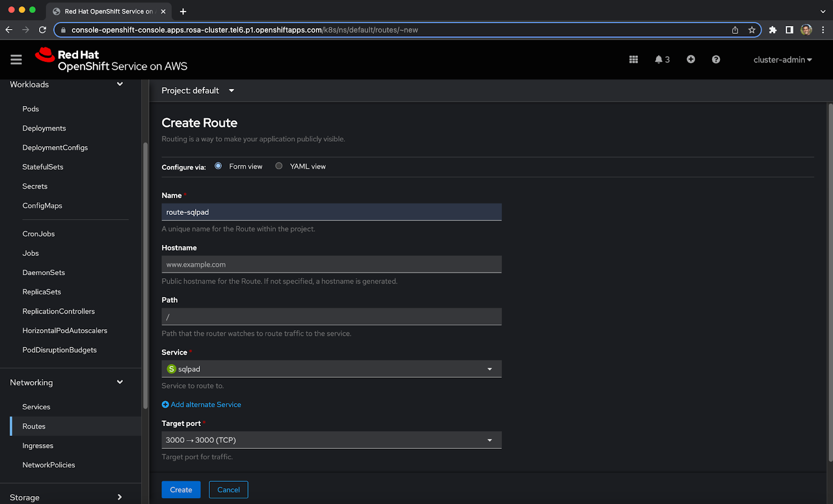The width and height of the screenshot is (833, 504).
Task: Reload the page in the browser
Action: point(43,30)
